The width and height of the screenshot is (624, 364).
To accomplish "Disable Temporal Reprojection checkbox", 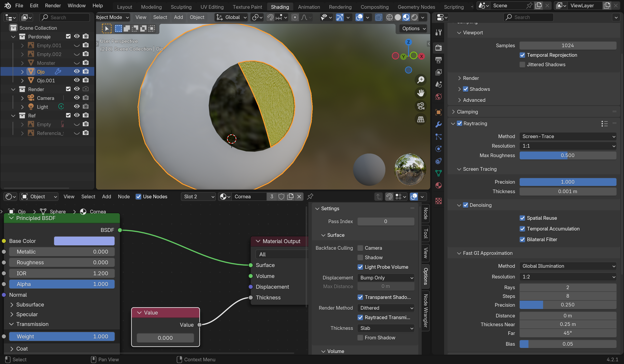I will (522, 55).
